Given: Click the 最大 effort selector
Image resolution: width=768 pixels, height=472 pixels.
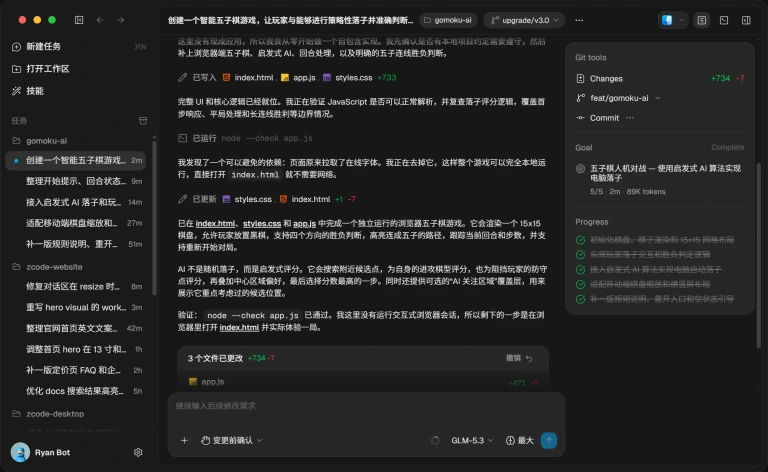Looking at the screenshot, I should (520, 441).
